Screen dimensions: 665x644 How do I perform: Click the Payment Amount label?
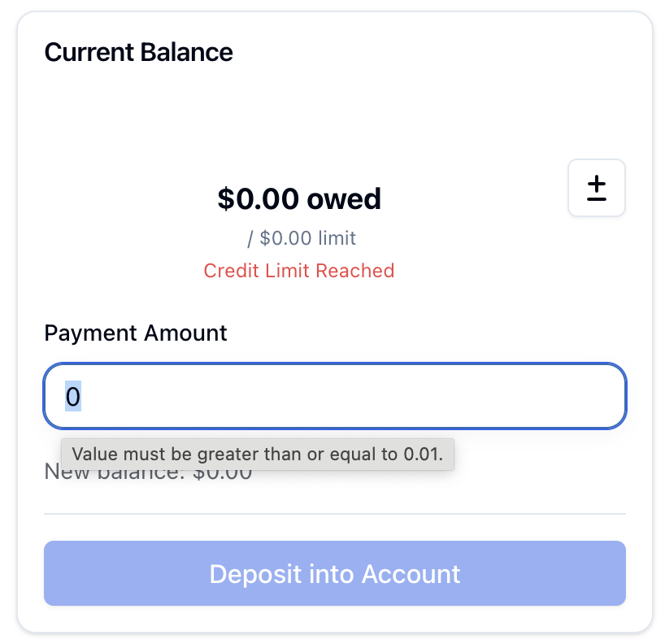click(136, 333)
